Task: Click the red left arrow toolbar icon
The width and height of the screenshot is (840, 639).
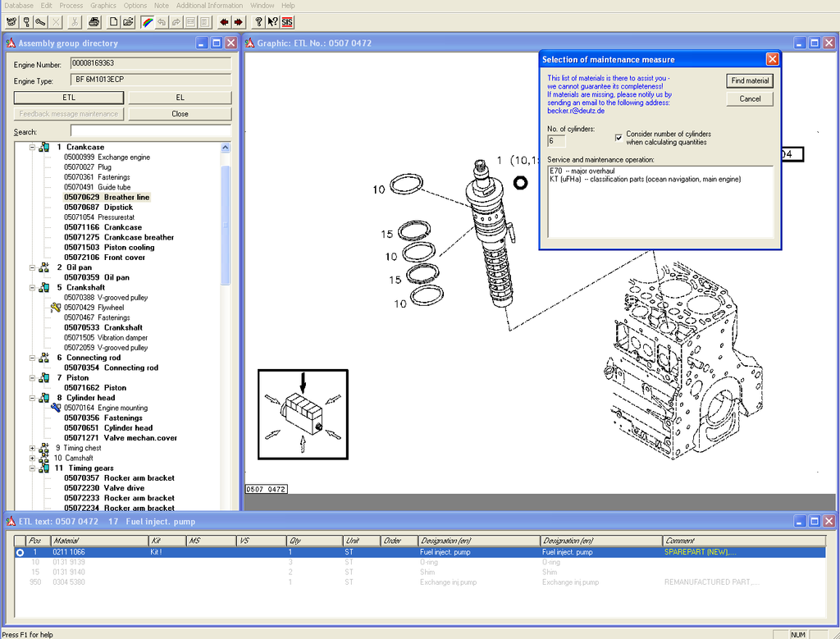Action: [x=223, y=21]
